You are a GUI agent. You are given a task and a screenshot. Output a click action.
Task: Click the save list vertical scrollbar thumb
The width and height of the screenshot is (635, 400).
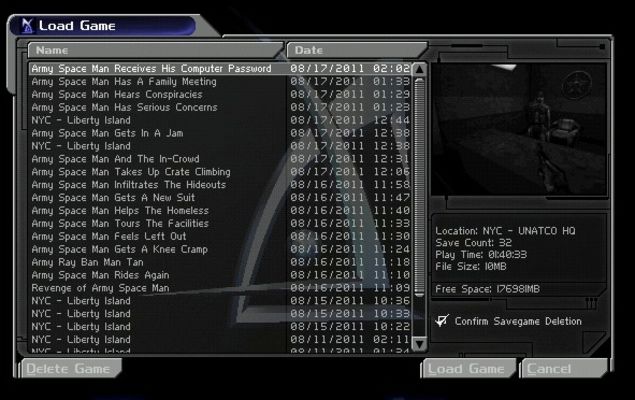tap(420, 187)
